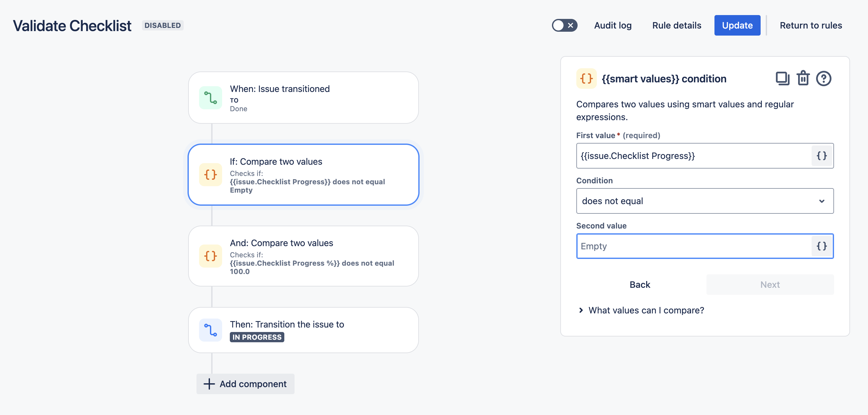The height and width of the screenshot is (415, 868).
Task: Click Return to rules link
Action: tap(811, 25)
